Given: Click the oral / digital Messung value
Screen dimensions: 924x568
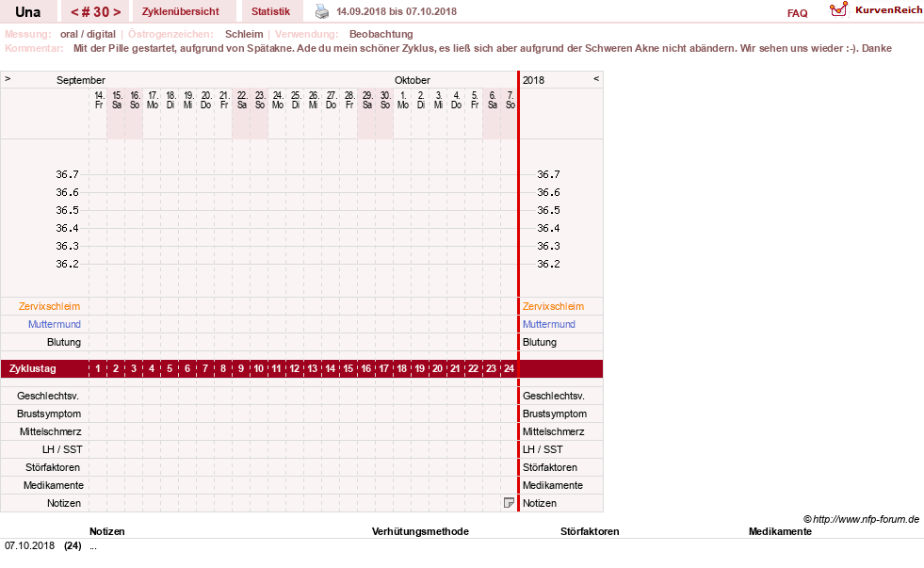Looking at the screenshot, I should click(88, 34).
